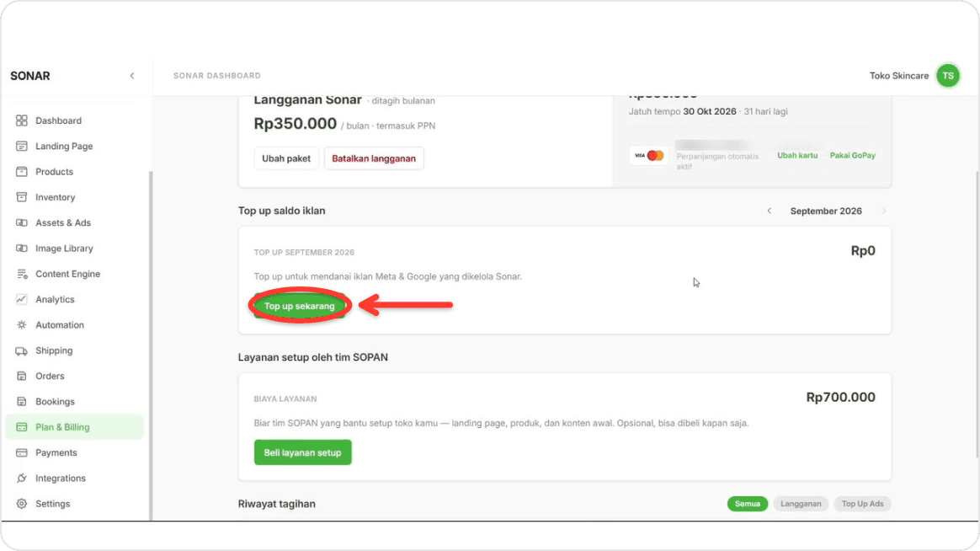Click the Bookings icon in sidebar

(22, 402)
